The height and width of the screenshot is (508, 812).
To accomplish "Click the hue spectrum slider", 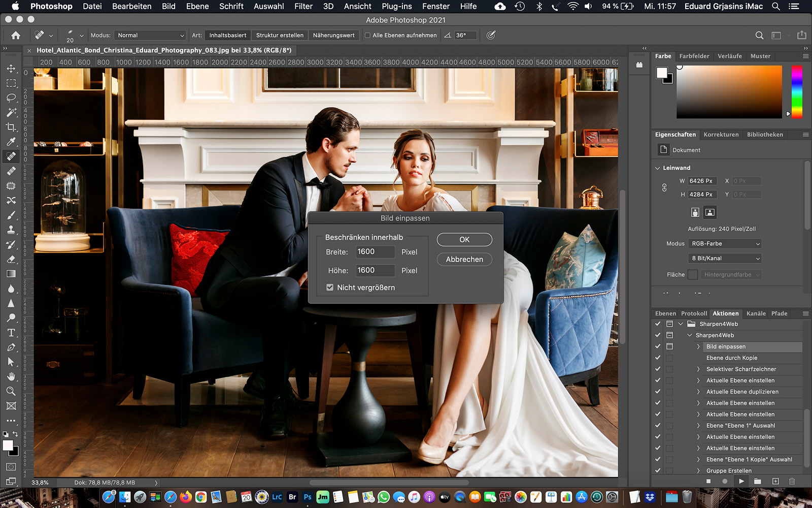I will tap(797, 91).
